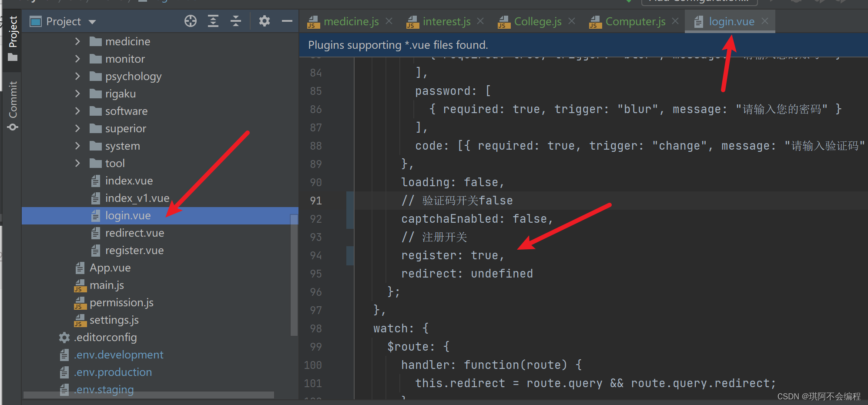Expand the software folder
The width and height of the screenshot is (868, 405).
(77, 111)
